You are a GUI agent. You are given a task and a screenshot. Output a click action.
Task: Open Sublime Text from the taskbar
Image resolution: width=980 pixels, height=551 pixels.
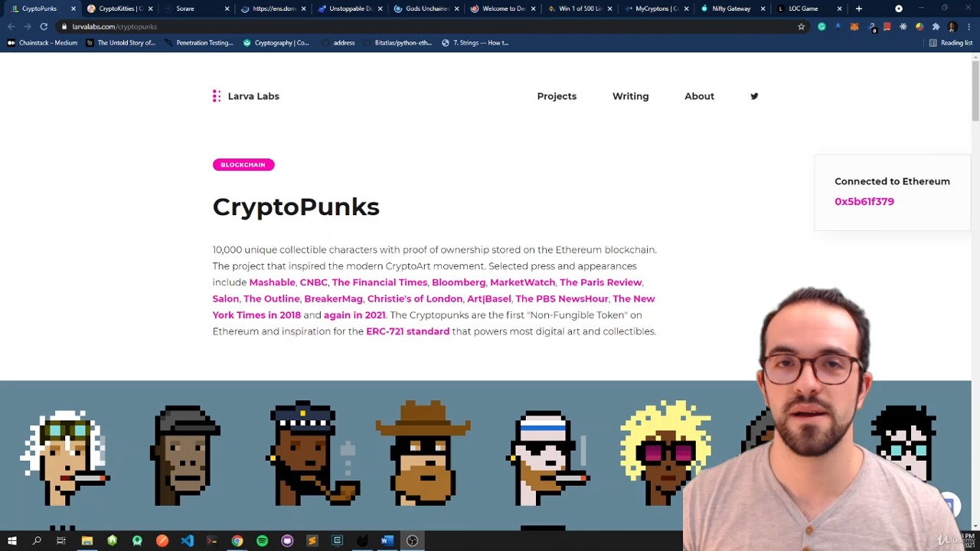click(x=312, y=541)
